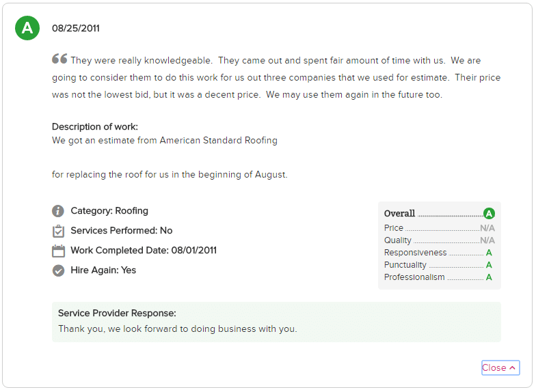Click the clipboard icon next to Services Performed
Image resolution: width=536 pixels, height=392 pixels.
(58, 231)
